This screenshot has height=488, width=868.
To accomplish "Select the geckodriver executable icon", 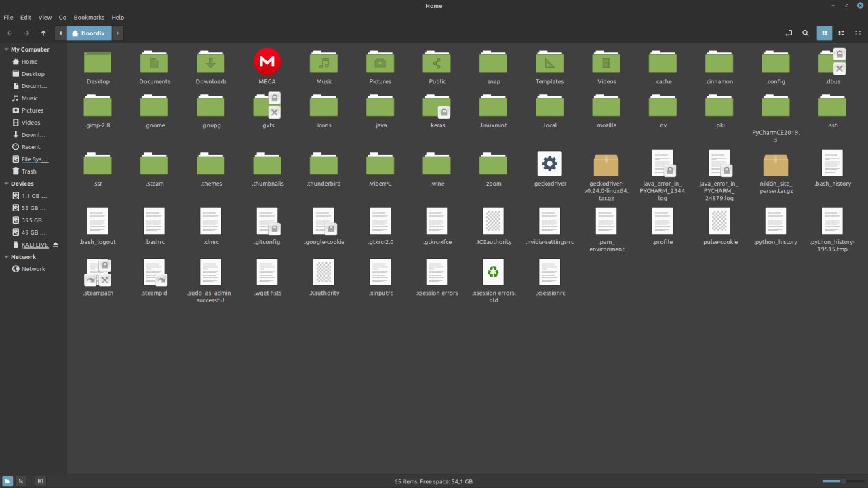I will coord(550,163).
